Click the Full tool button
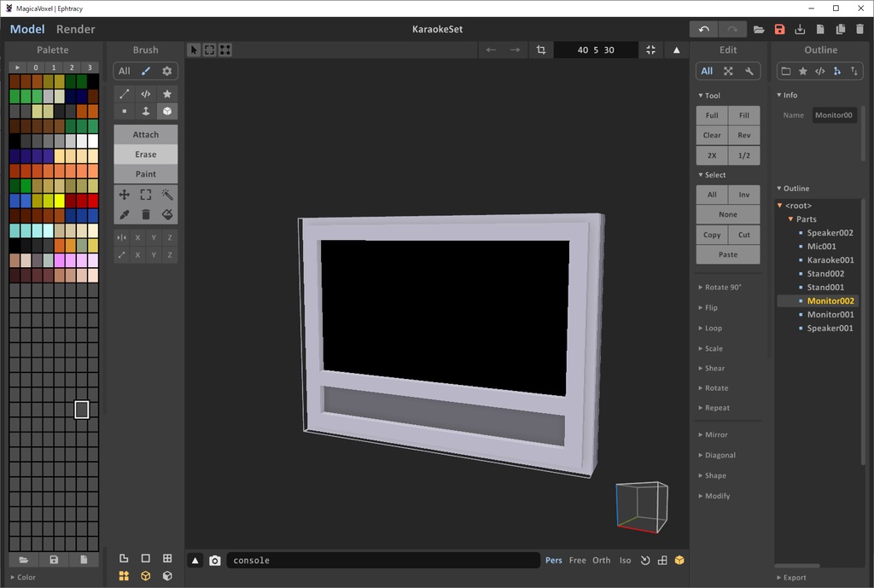The width and height of the screenshot is (874, 588). click(x=712, y=115)
